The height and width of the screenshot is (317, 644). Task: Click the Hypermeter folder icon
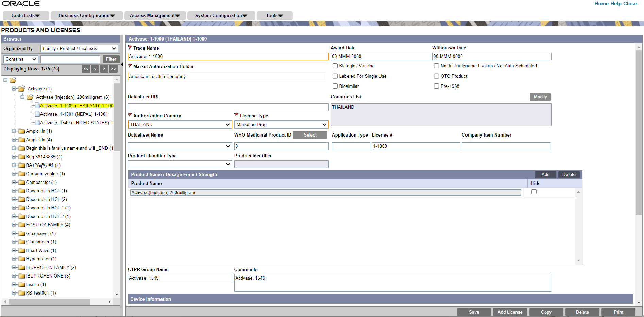click(22, 259)
